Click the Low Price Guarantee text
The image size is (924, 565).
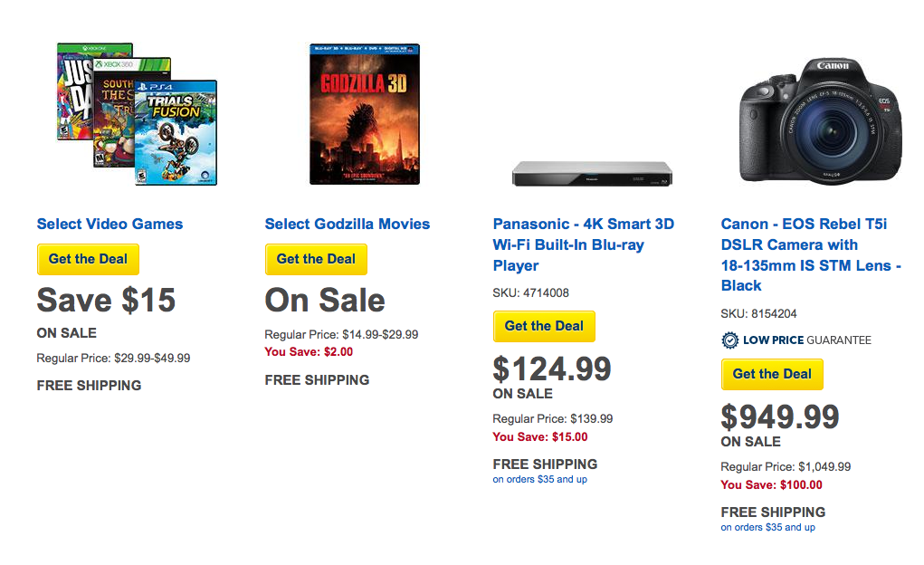tap(807, 340)
